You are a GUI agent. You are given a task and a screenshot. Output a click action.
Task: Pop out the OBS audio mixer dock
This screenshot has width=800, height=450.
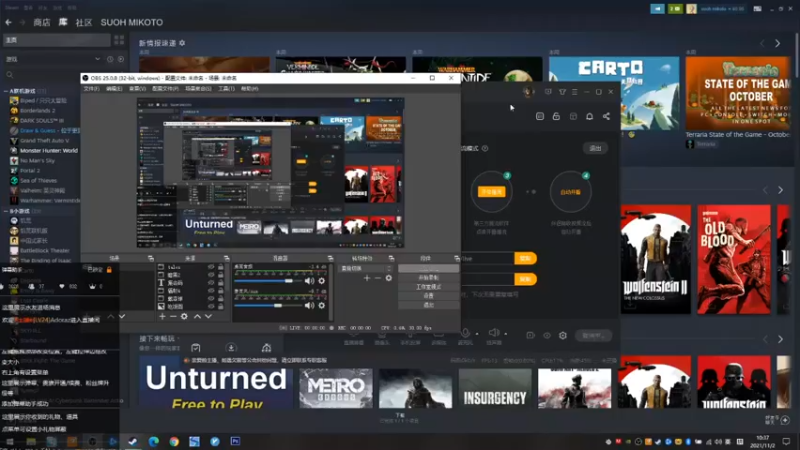(x=330, y=259)
